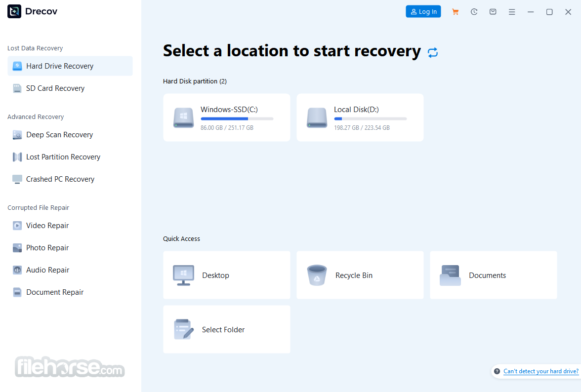Open the feedback mail icon
Screen dimensions: 581x392
tap(493, 12)
